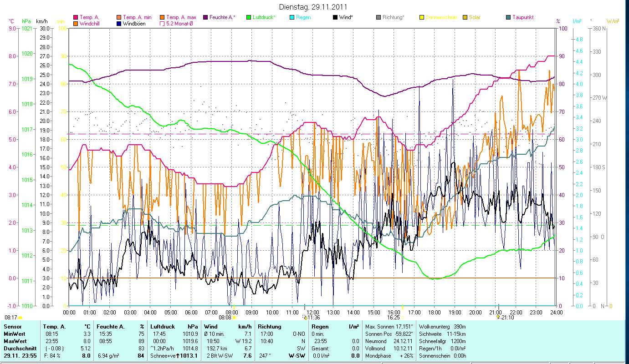Click the 21:10 moonset marker on timeline

tap(498, 317)
